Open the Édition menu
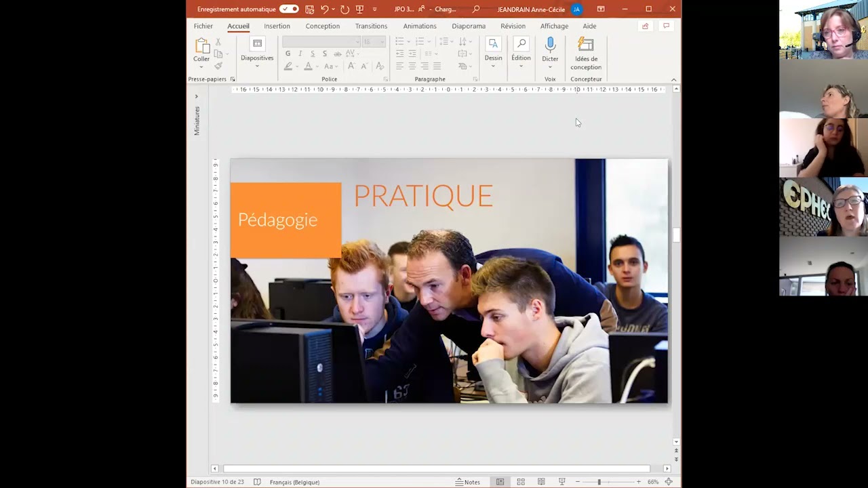This screenshot has height=488, width=868. tap(521, 53)
